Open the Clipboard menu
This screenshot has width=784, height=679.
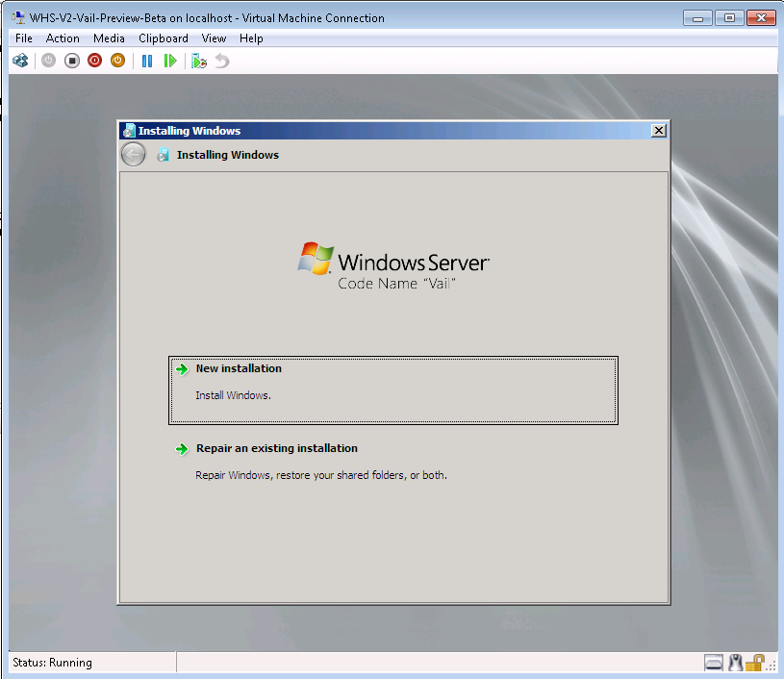point(163,38)
